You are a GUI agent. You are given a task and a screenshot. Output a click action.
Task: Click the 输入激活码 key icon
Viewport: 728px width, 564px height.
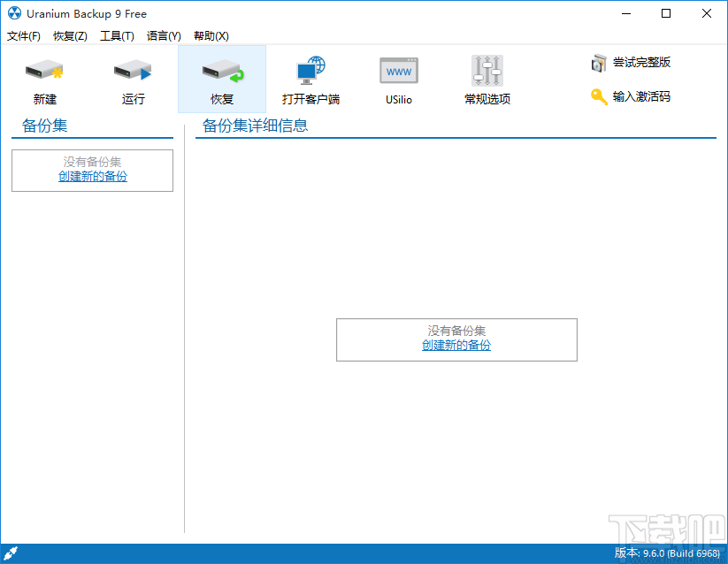coord(598,96)
